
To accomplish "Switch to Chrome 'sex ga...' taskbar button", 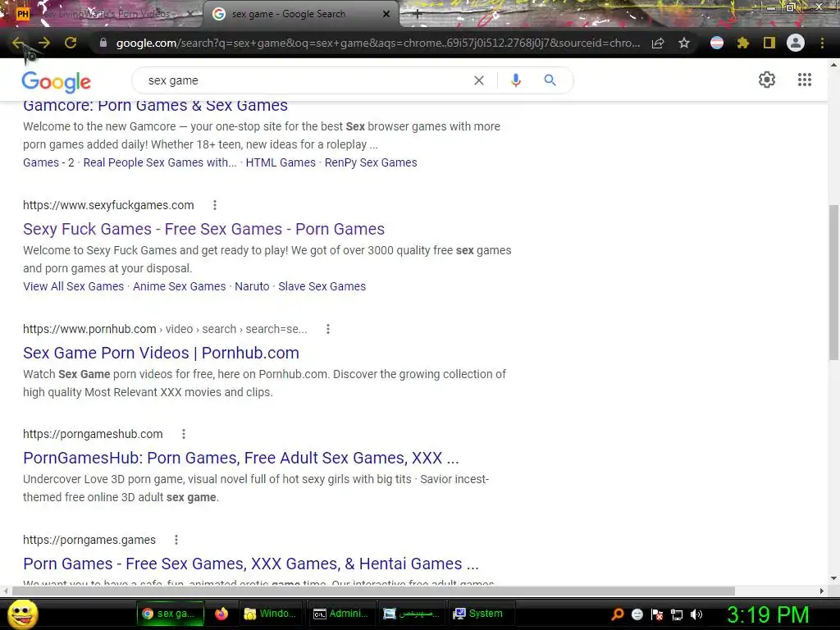I will point(171,614).
